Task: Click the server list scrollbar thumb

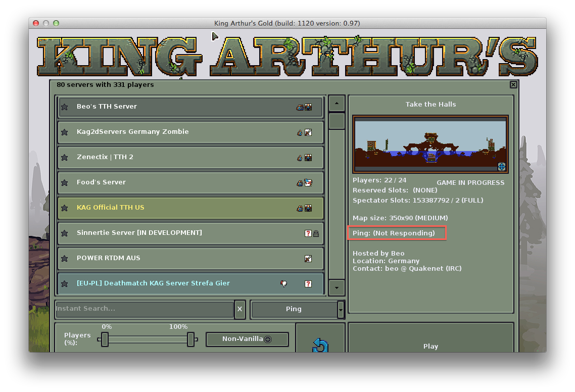Action: (337, 121)
